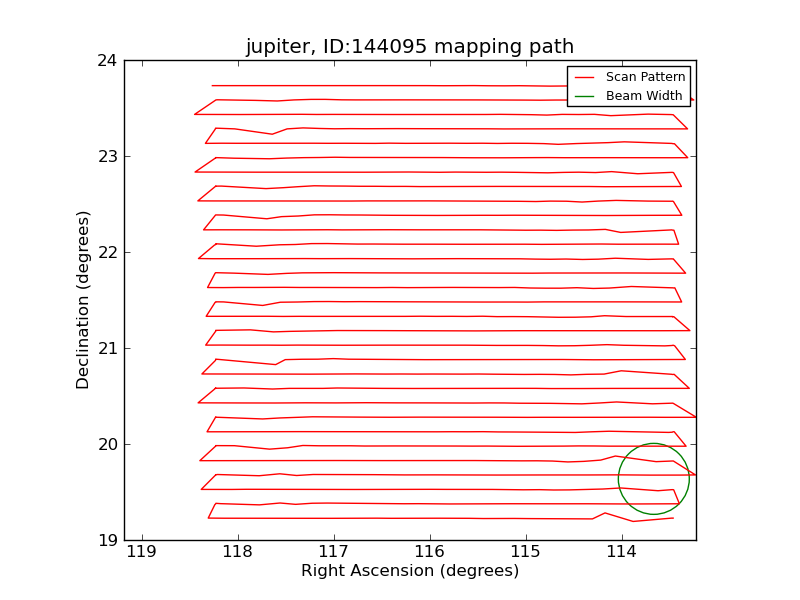Screen dimensions: 800x600
Task: Click the plot title mentioning jupiter mapping path
Action: [410, 47]
